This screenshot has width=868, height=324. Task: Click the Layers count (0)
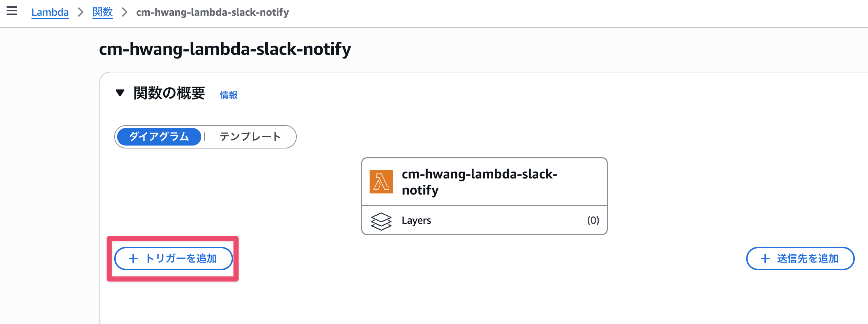pyautogui.click(x=593, y=221)
